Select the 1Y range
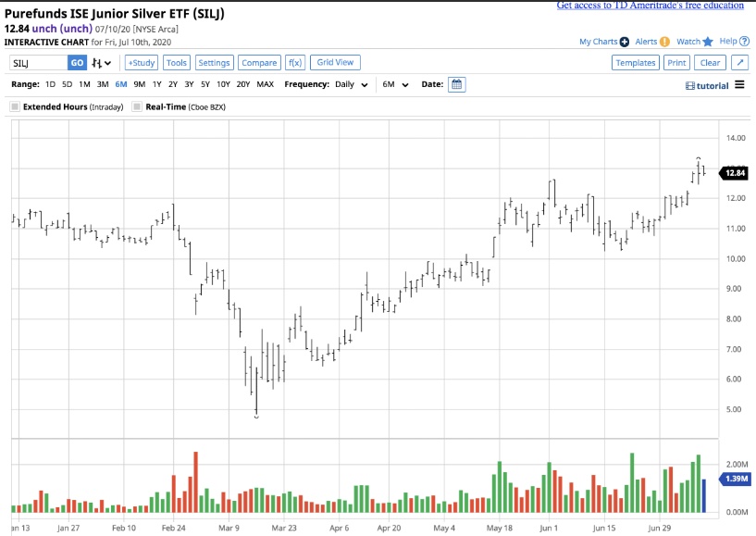This screenshot has height=536, width=756. [x=156, y=84]
